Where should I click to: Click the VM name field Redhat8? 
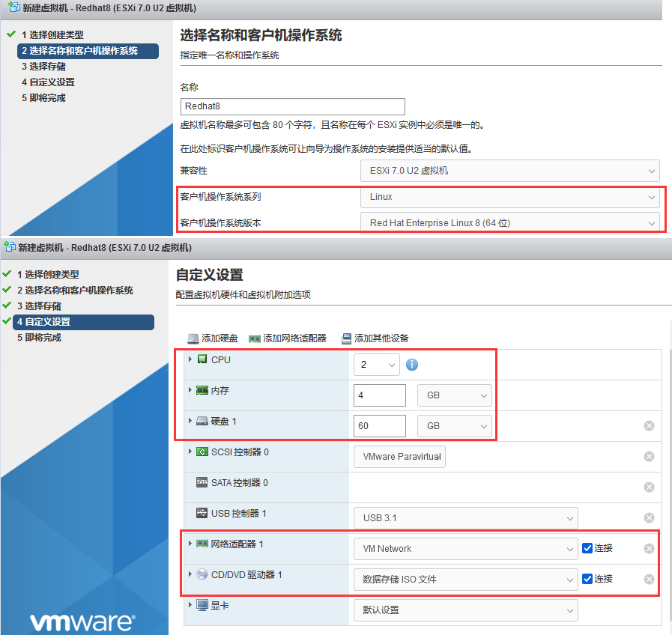pos(293,106)
